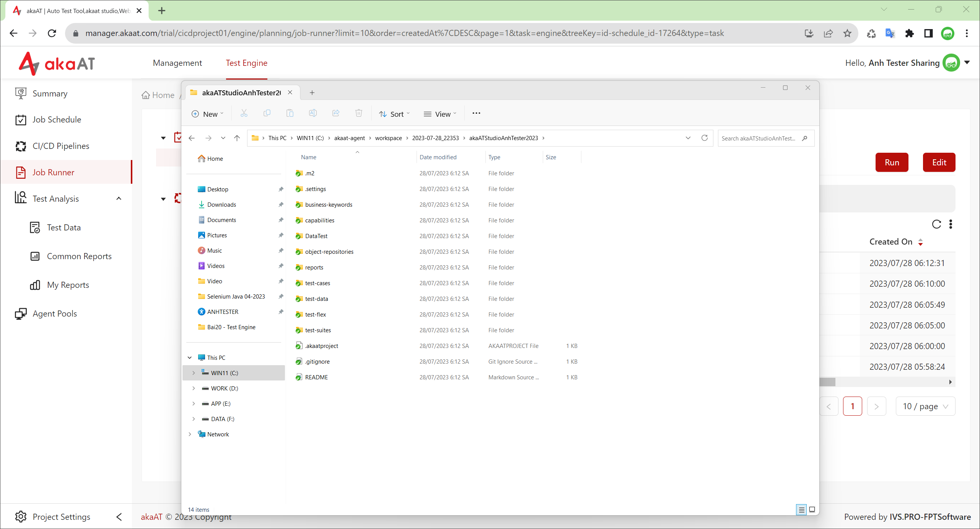Switch to the Test Engine tab
This screenshot has height=529, width=980.
[246, 63]
